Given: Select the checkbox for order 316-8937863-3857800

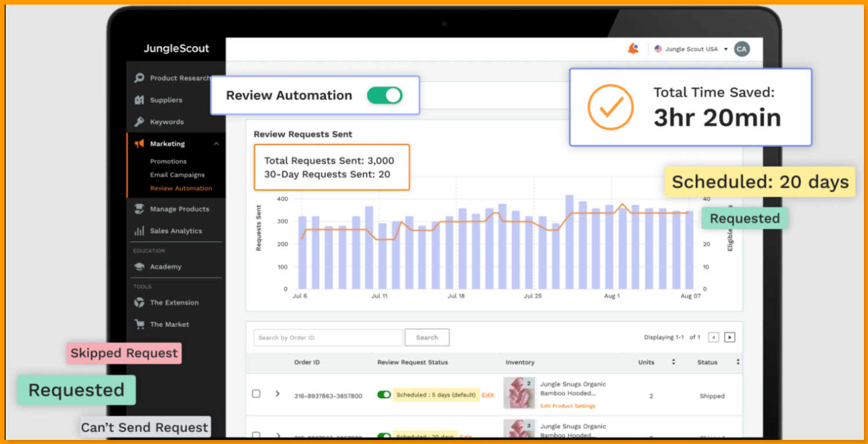Looking at the screenshot, I should coord(256,394).
